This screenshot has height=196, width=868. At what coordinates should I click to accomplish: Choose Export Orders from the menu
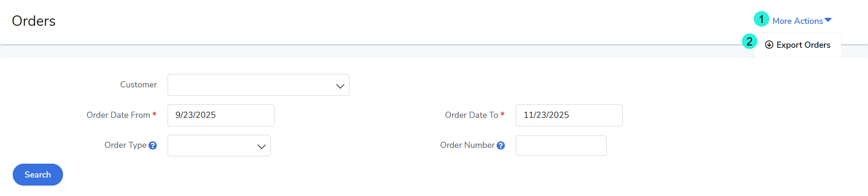pyautogui.click(x=803, y=45)
